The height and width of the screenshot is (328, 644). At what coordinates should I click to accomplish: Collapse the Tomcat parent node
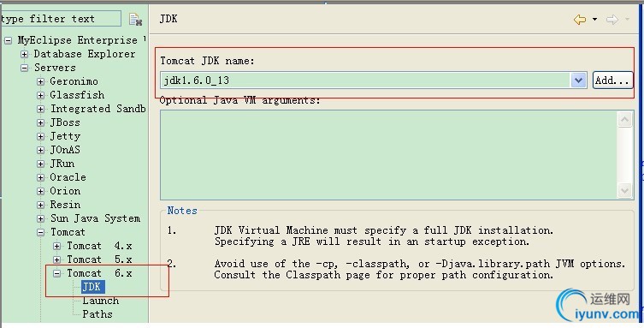click(x=41, y=232)
